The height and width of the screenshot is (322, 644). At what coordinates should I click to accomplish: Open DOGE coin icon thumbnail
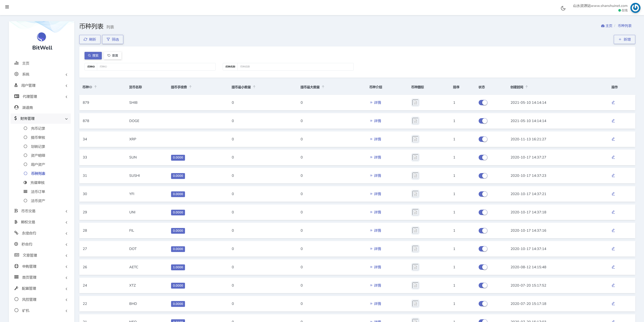point(415,121)
